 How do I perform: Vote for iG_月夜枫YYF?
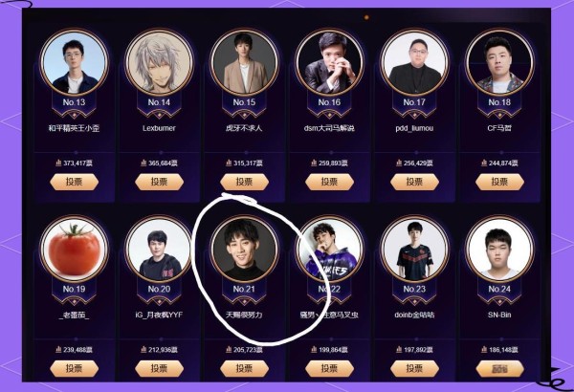[x=159, y=368]
